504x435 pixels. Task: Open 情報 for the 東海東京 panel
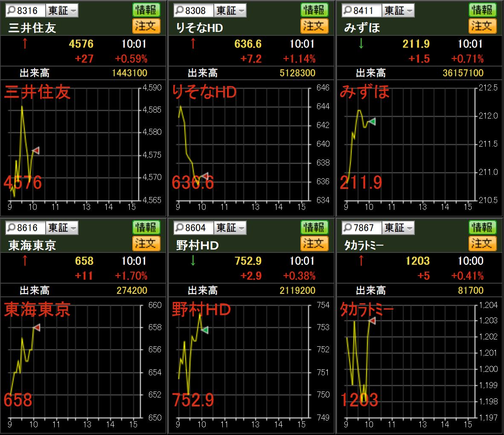pyautogui.click(x=146, y=227)
